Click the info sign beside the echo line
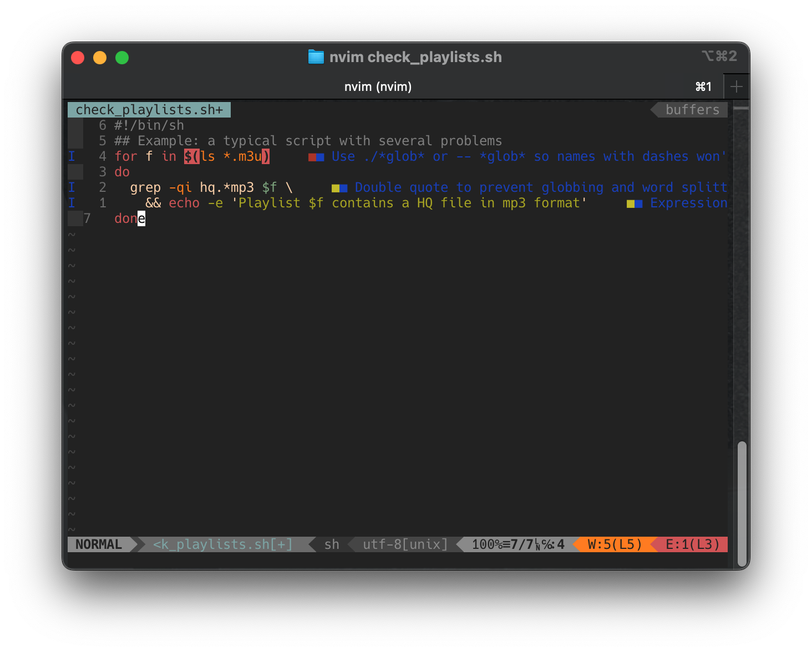Viewport: 812px width, 652px height. pyautogui.click(x=72, y=203)
